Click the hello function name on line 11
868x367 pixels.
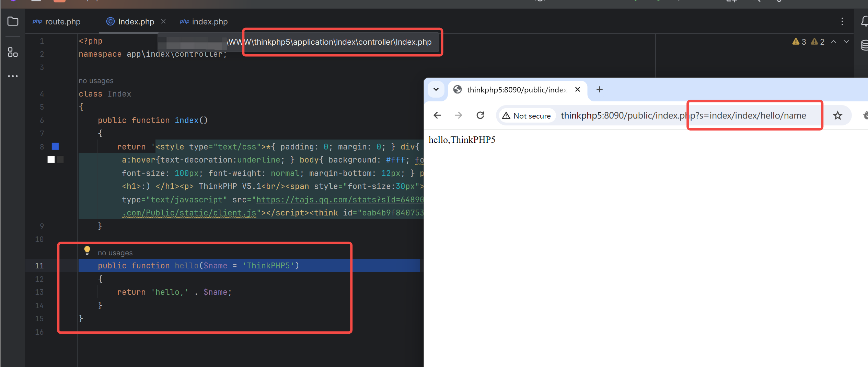pos(186,266)
